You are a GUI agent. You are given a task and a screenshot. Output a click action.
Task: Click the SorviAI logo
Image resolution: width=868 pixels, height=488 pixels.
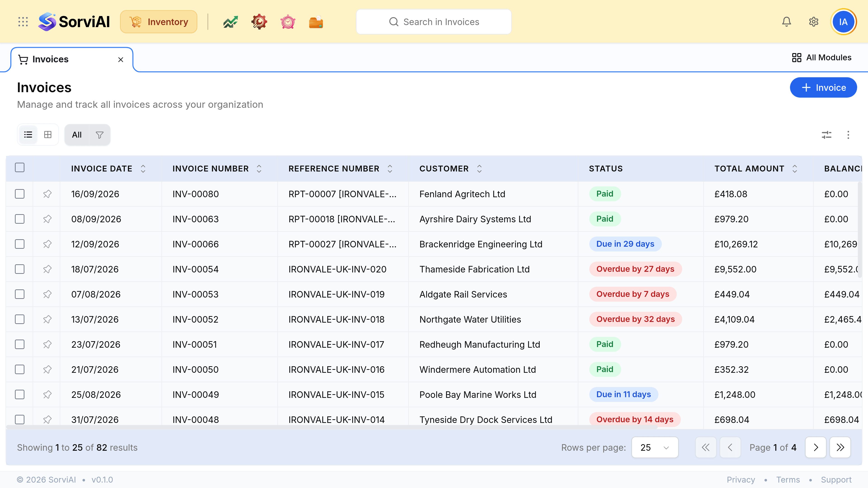(74, 22)
